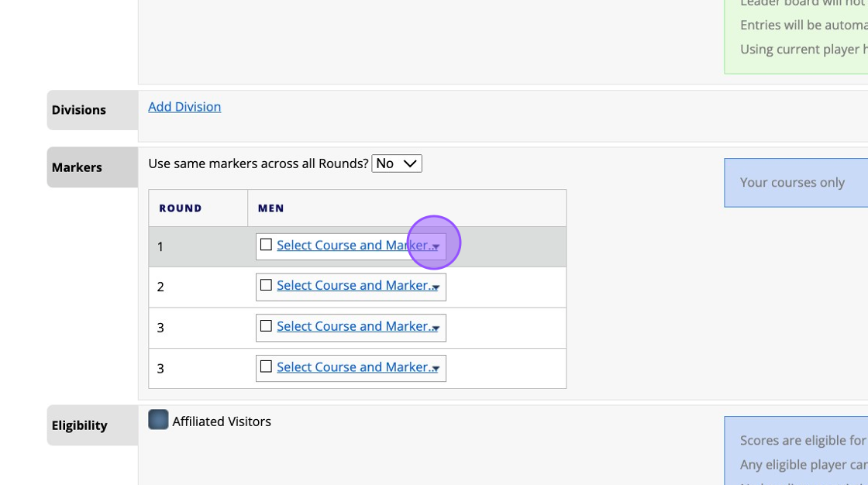868x485 pixels.
Task: Click the MEN column header
Action: pos(270,208)
